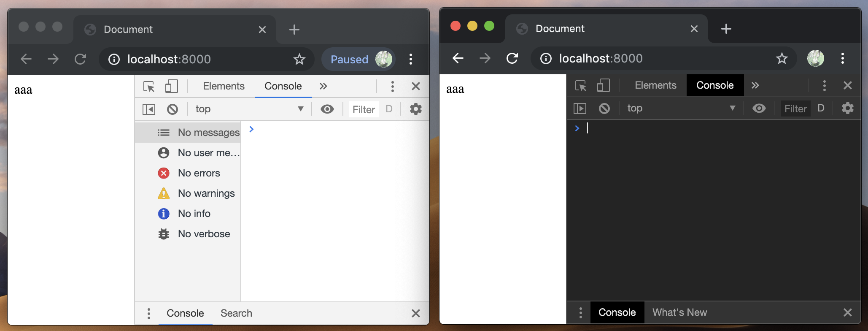Open new tab in left window
This screenshot has width=868, height=331.
pyautogui.click(x=294, y=30)
